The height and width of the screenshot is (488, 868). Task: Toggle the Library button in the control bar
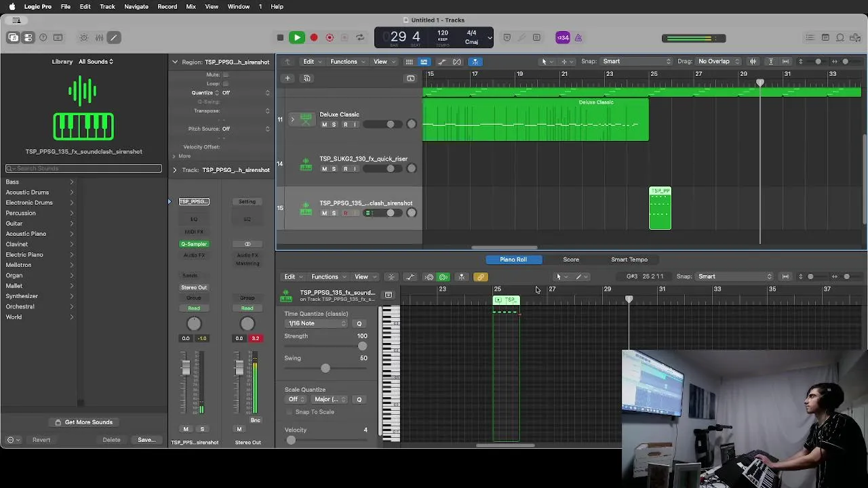[x=14, y=38]
